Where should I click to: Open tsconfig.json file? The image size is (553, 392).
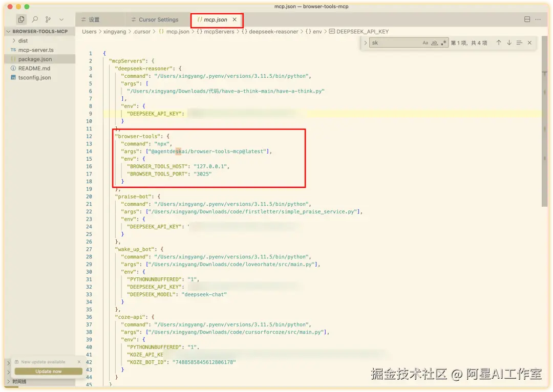coord(35,78)
